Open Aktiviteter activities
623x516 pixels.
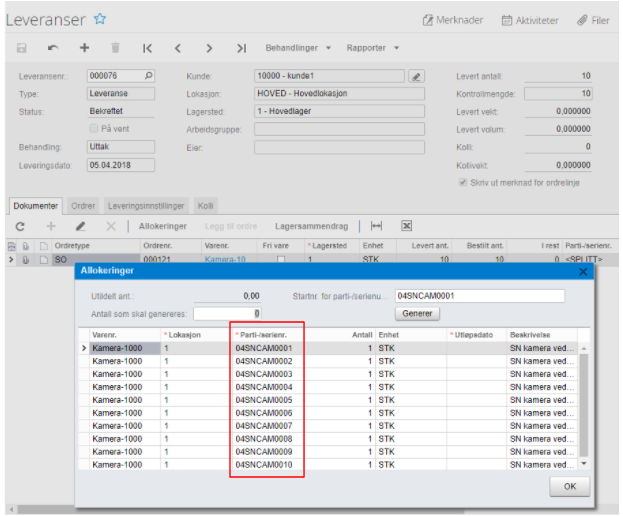point(530,20)
